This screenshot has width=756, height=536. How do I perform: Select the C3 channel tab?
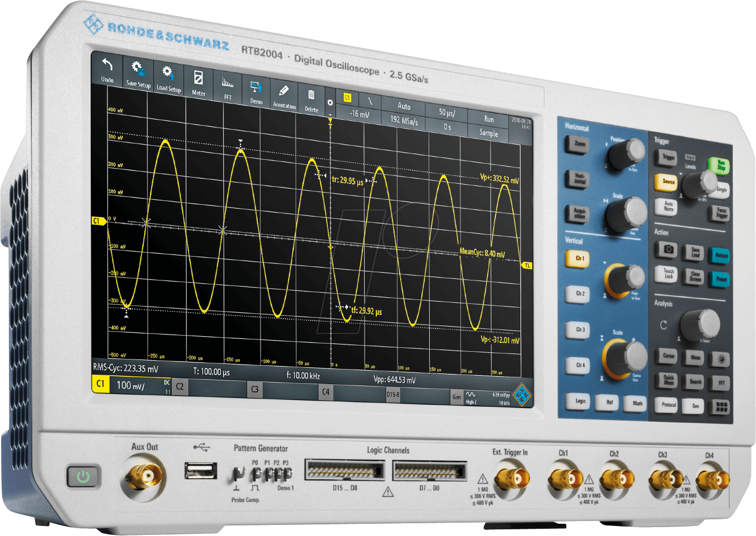(x=254, y=389)
